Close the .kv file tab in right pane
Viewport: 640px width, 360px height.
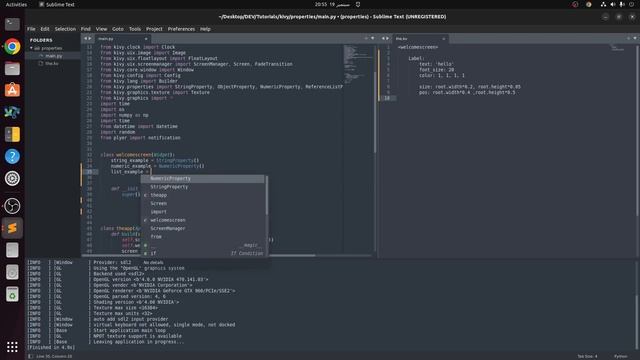coord(444,39)
